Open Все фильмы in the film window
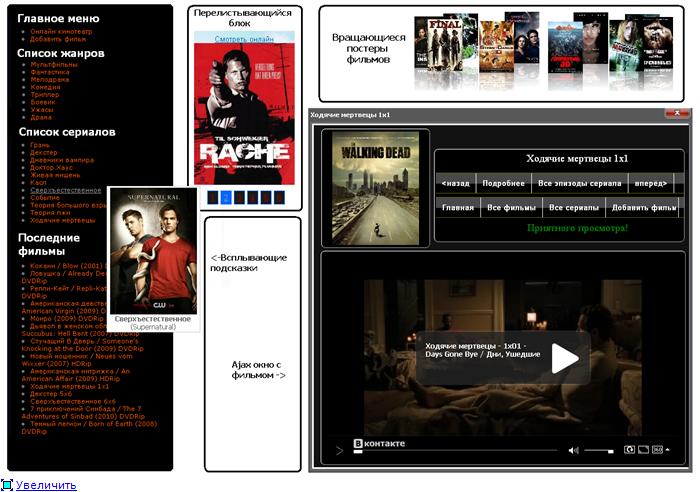The width and height of the screenshot is (700, 492). tap(511, 208)
